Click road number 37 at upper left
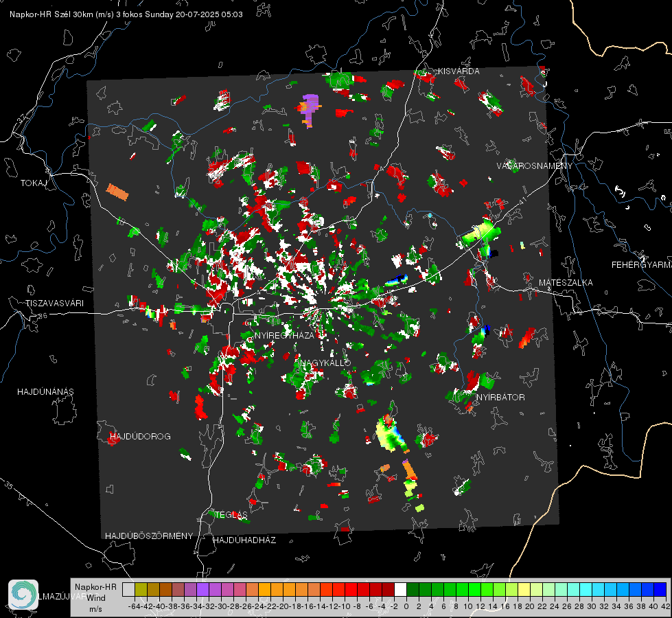 tap(21, 118)
